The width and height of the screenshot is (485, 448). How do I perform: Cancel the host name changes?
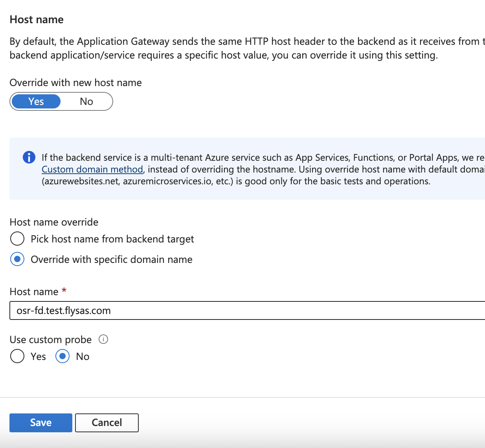tap(107, 422)
